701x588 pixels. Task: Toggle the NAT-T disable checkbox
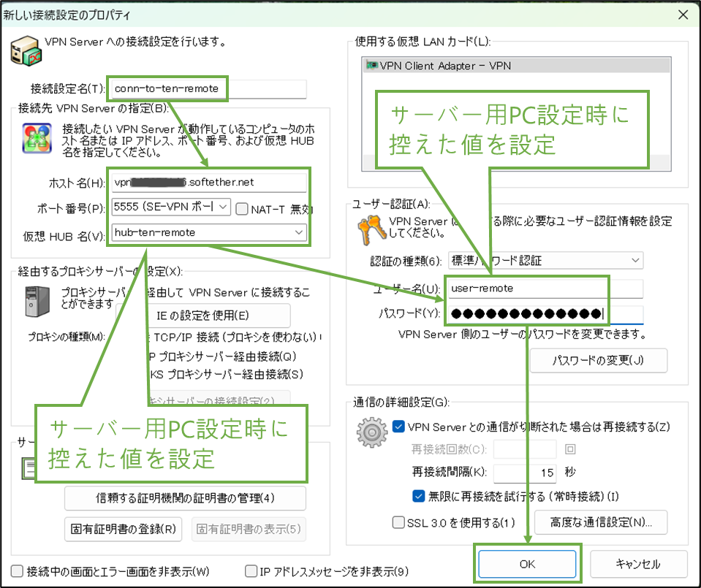[242, 209]
